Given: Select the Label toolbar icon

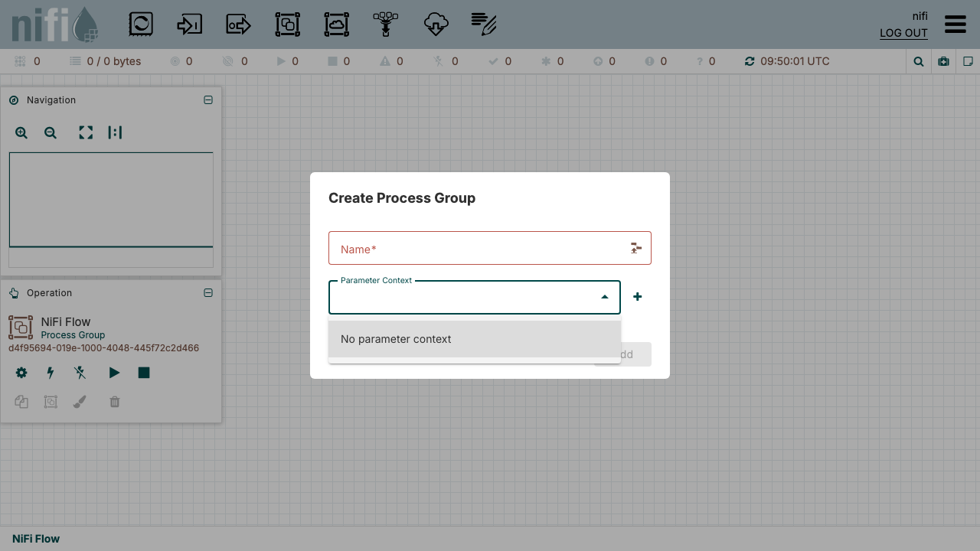Looking at the screenshot, I should click(x=484, y=24).
